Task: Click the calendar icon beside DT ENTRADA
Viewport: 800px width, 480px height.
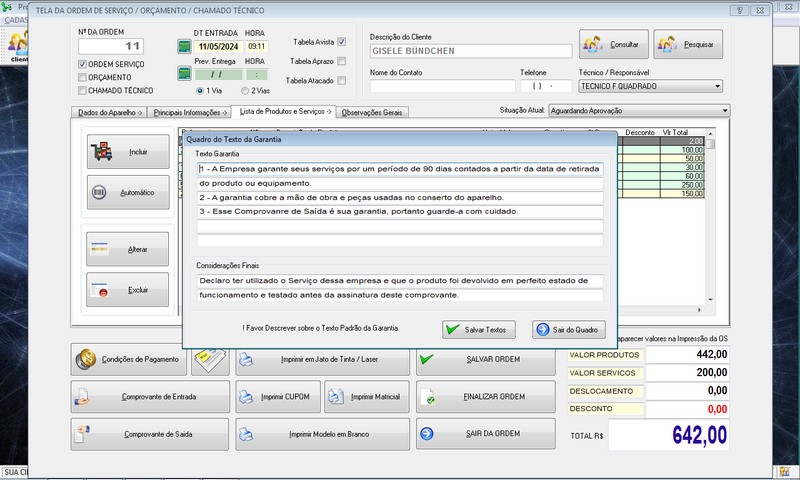Action: [184, 46]
